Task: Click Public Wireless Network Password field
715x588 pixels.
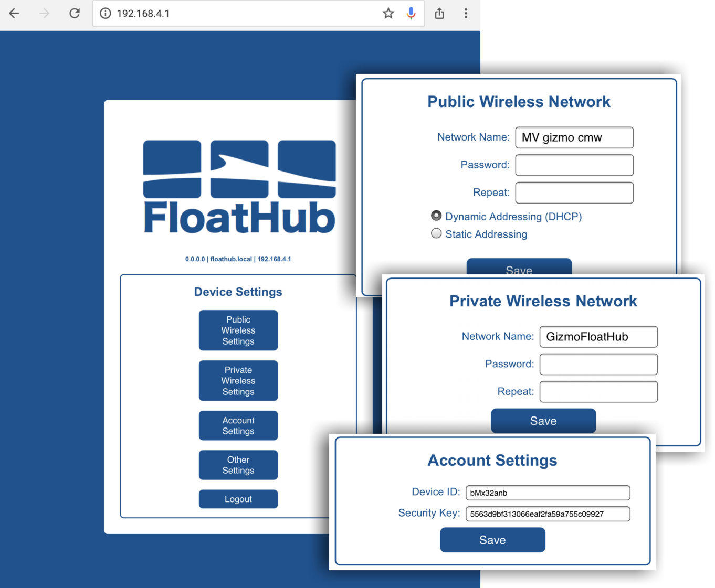Action: click(x=574, y=165)
